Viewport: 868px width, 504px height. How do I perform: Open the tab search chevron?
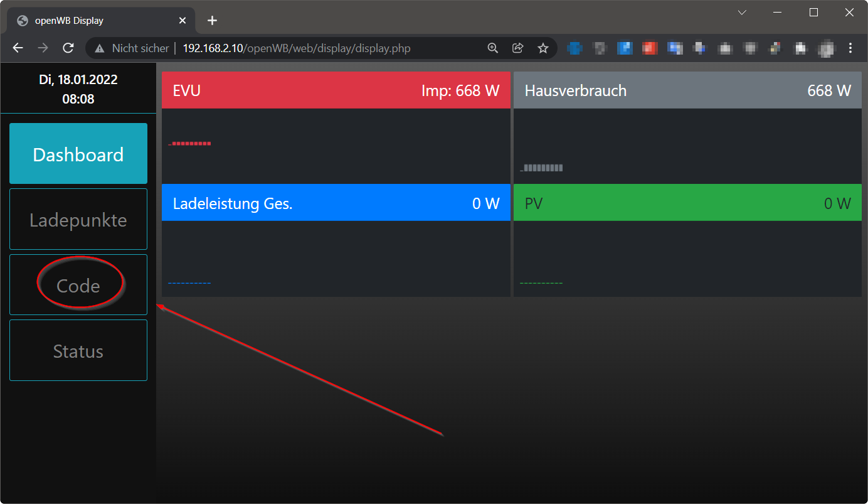[742, 13]
